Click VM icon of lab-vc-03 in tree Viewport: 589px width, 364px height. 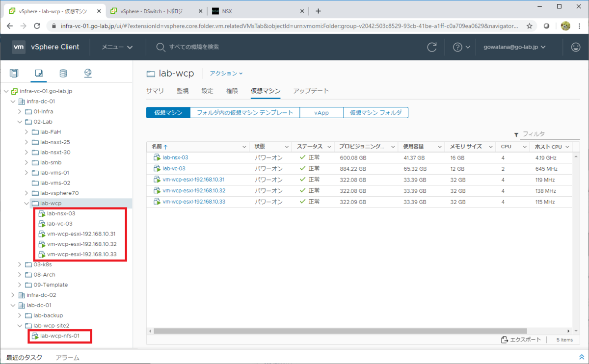point(42,224)
